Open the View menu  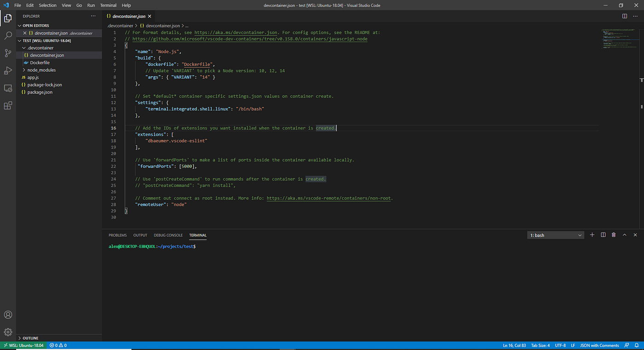click(x=66, y=5)
